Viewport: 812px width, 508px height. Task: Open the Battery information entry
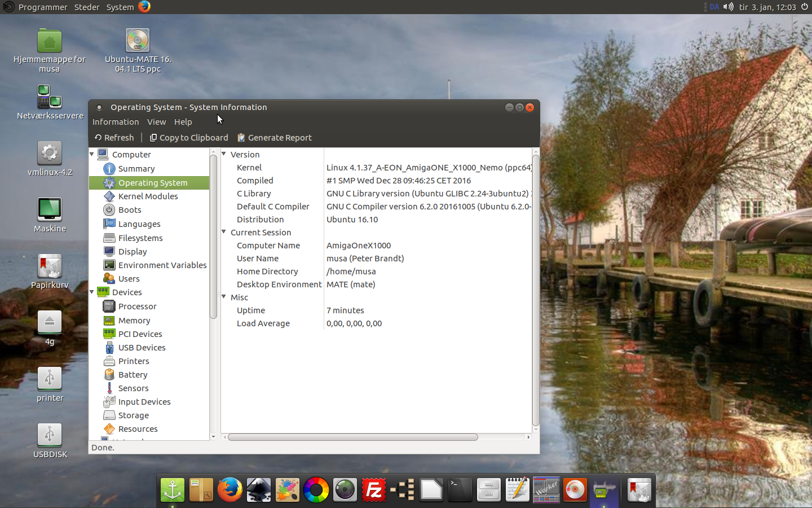[133, 375]
